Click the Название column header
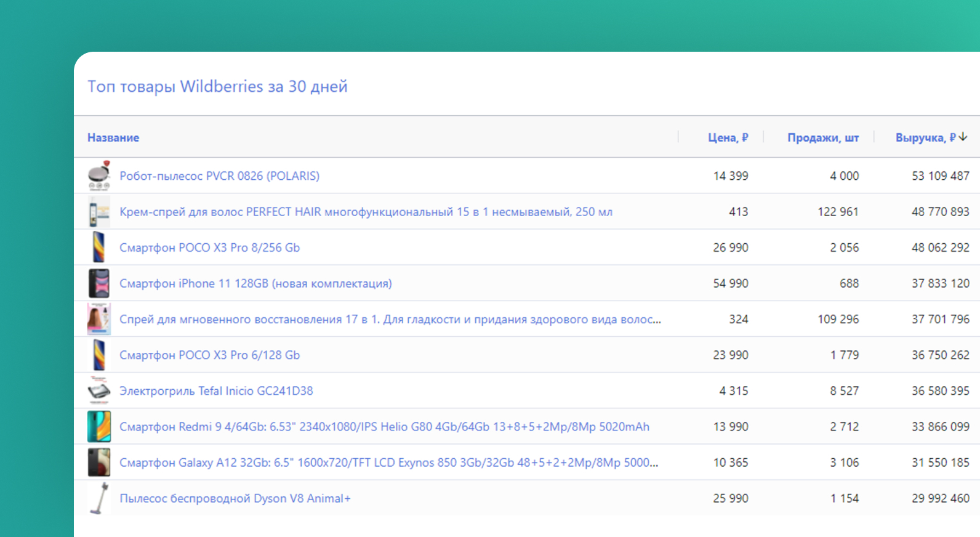This screenshot has width=980, height=537. coord(113,138)
